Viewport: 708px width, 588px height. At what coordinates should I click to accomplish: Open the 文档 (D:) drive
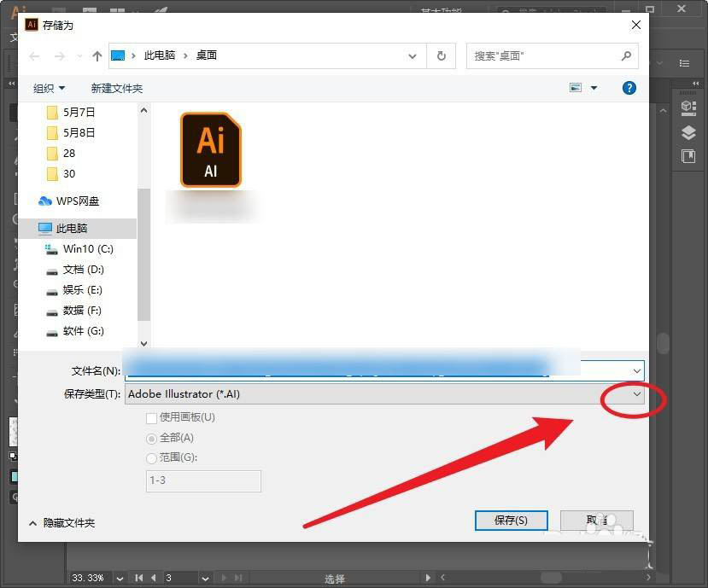[x=74, y=270]
